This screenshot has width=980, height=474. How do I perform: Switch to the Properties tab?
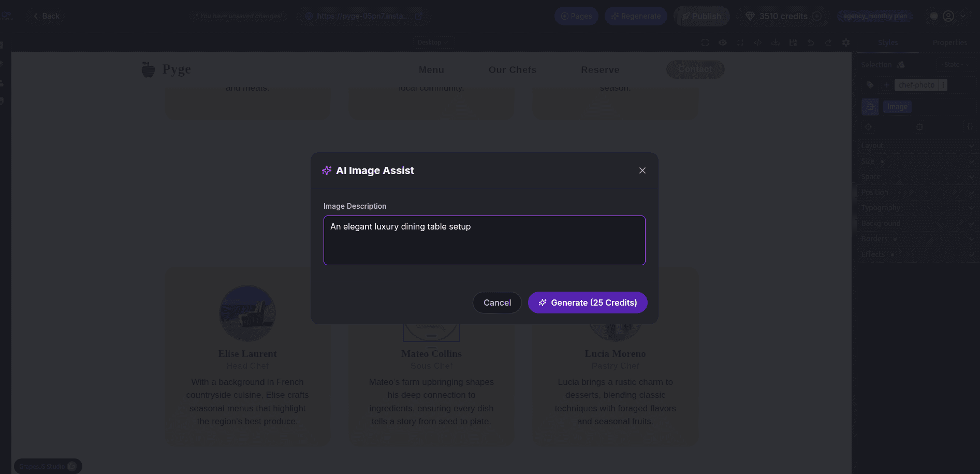949,42
